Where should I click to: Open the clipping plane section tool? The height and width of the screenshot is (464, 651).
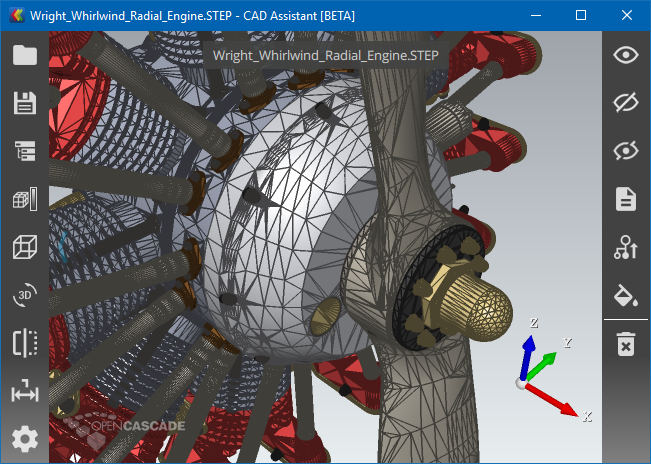[x=25, y=343]
